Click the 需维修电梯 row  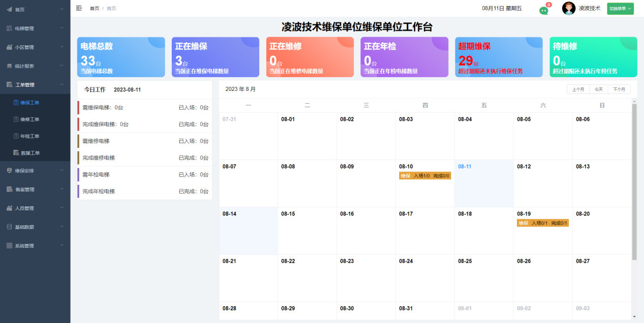[x=145, y=141]
